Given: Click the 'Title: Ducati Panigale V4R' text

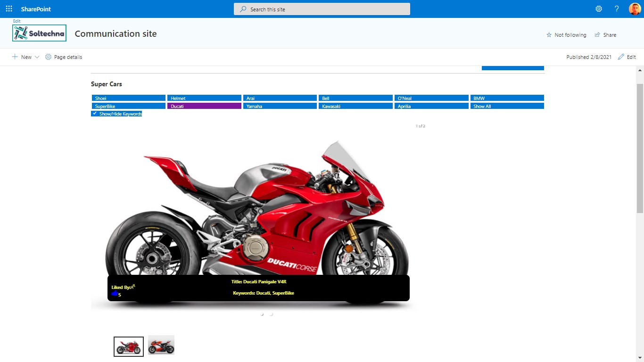Looking at the screenshot, I should pos(259,281).
